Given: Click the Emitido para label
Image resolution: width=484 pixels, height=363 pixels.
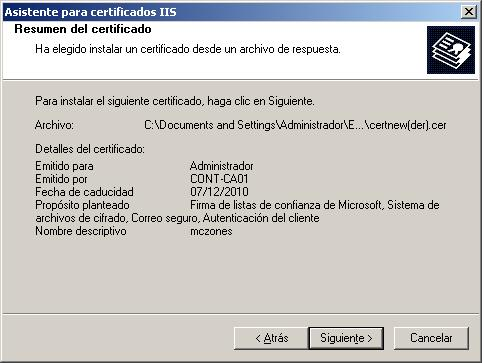Looking at the screenshot, I should (64, 166).
